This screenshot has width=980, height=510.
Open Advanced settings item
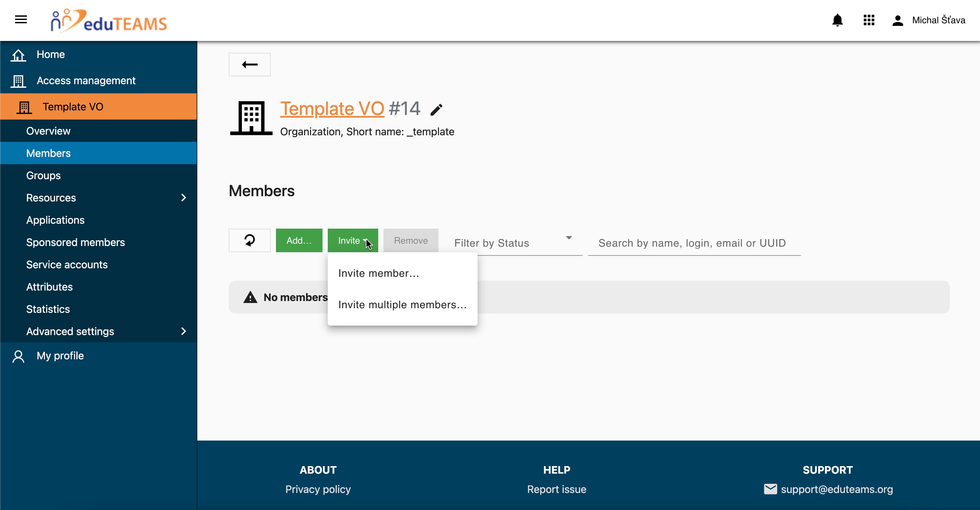[x=99, y=331]
